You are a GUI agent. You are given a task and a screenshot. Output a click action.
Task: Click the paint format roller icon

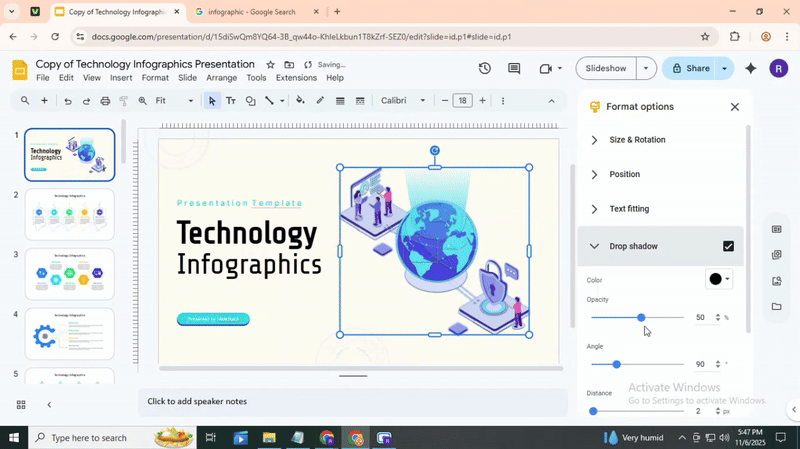click(x=124, y=101)
